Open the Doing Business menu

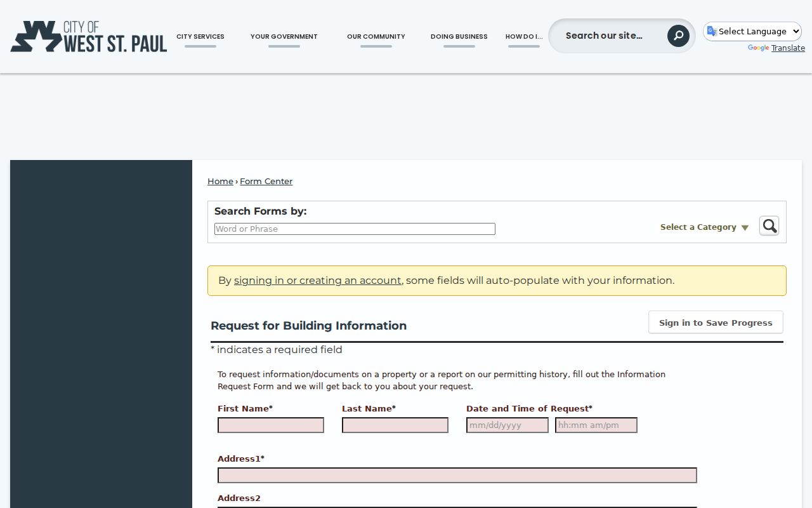tap(459, 37)
